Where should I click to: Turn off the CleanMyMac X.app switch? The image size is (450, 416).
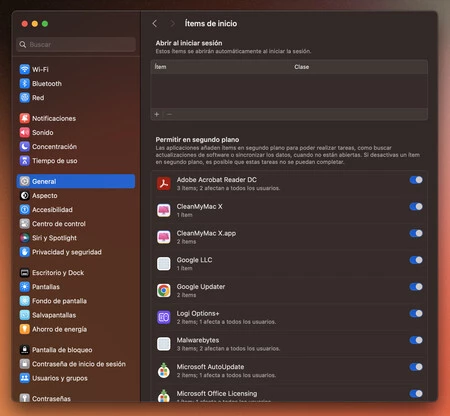tap(416, 233)
